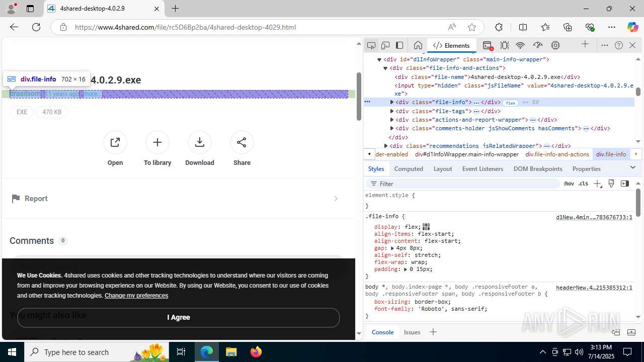Click the To library plus icon
Viewport: 644px width, 362px height.
pos(157,142)
